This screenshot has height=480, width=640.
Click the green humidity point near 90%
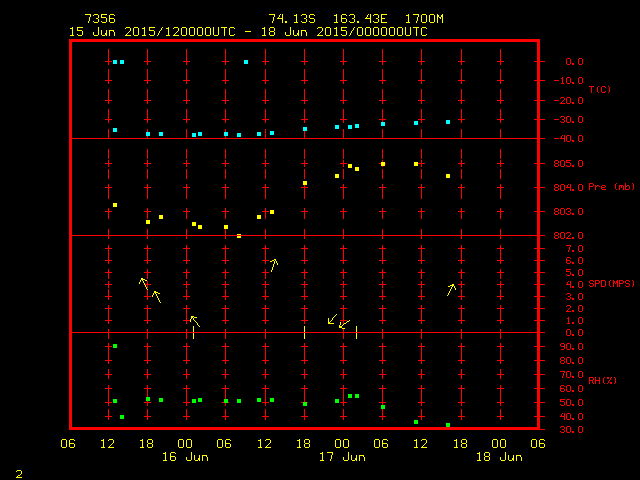(115, 346)
